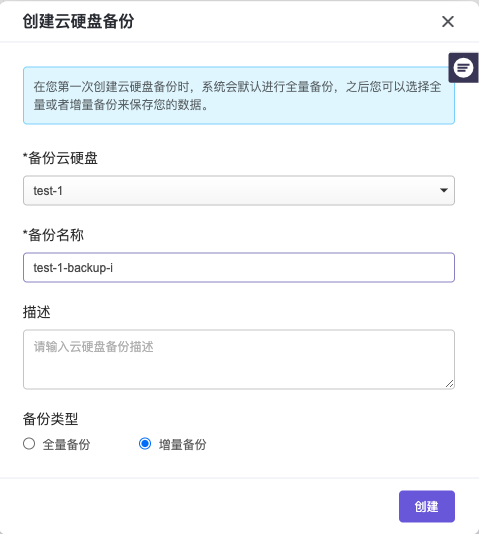The width and height of the screenshot is (479, 534).
Task: Click the blue full-backup info notice banner
Action: coord(239,95)
